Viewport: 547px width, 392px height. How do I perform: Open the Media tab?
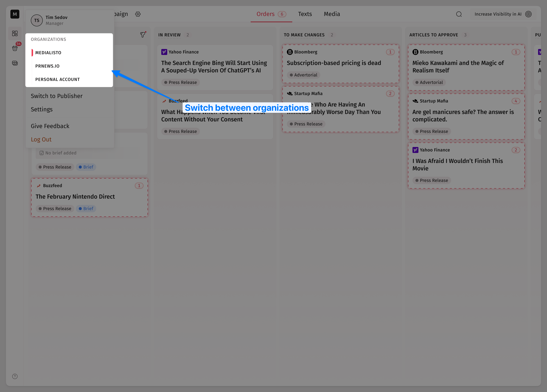[x=332, y=14]
